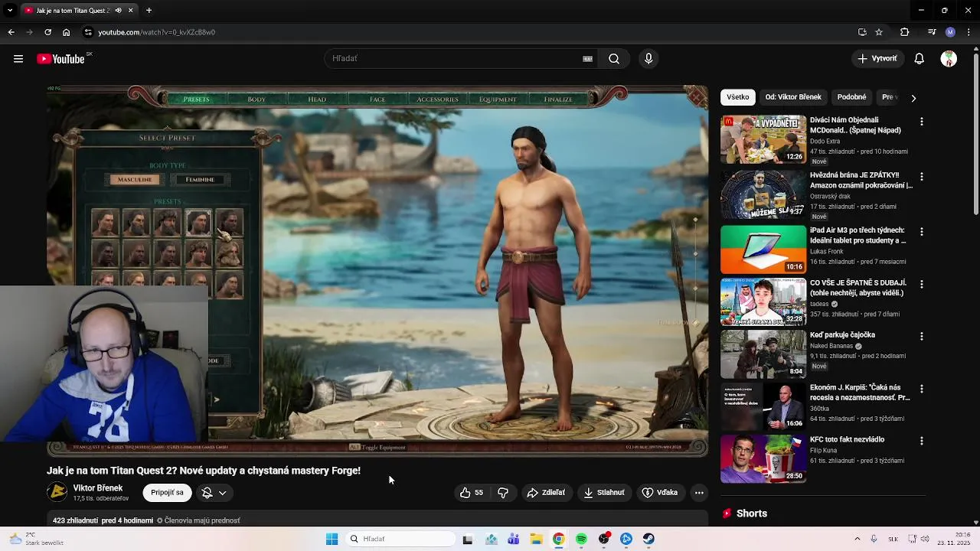Click the Equipment tab in the game video
The height and width of the screenshot is (551, 980).
tap(498, 99)
